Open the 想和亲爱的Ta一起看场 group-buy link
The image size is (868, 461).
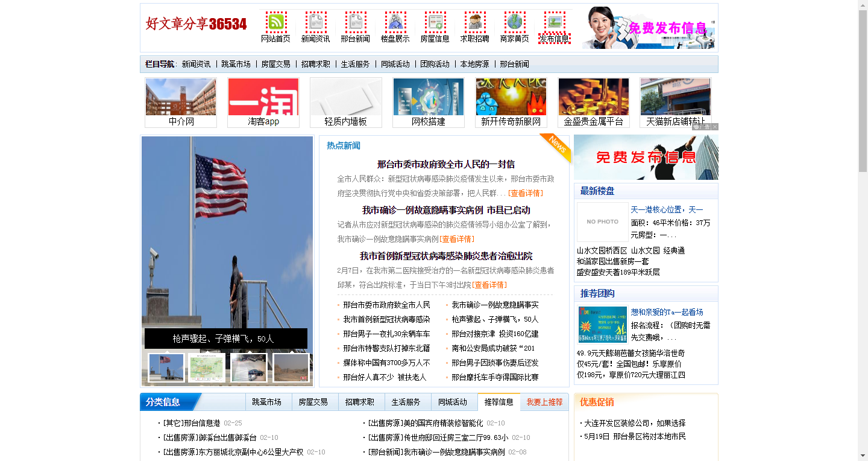[667, 312]
